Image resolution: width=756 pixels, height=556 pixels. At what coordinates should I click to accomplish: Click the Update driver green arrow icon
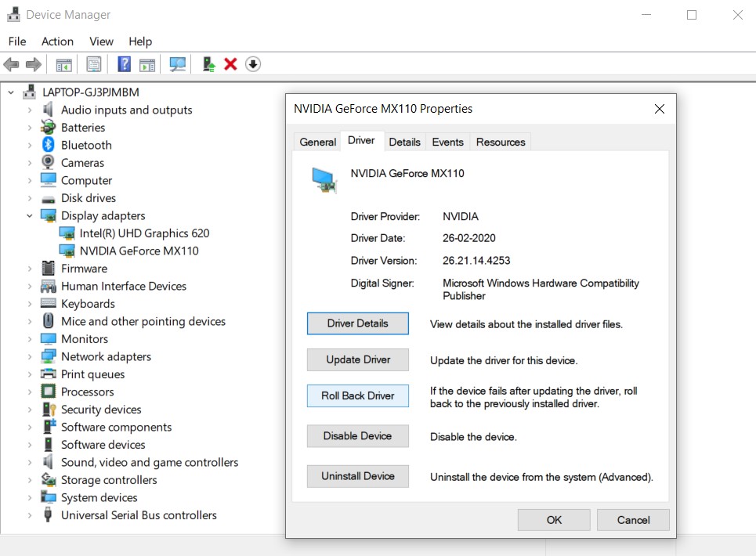tap(208, 64)
